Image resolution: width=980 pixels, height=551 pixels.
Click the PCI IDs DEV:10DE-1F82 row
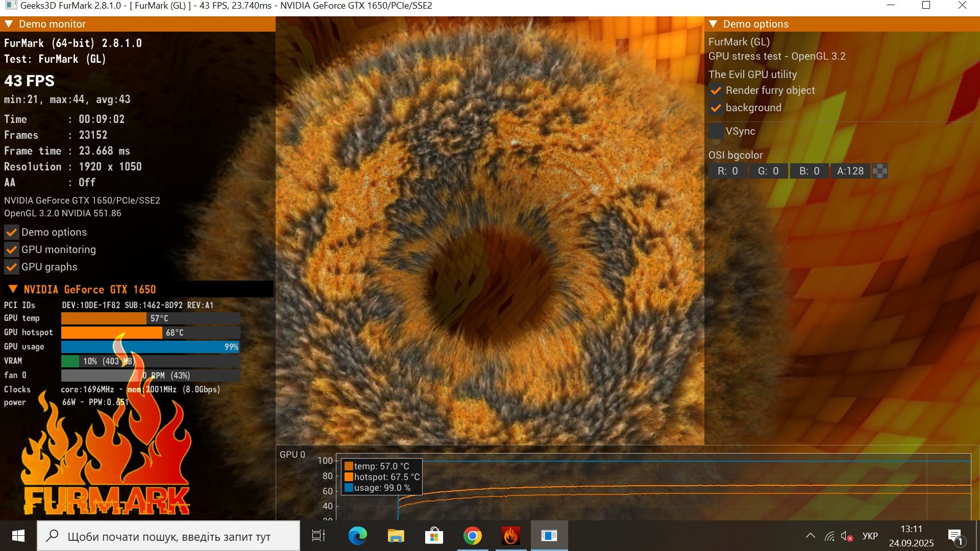(x=109, y=305)
